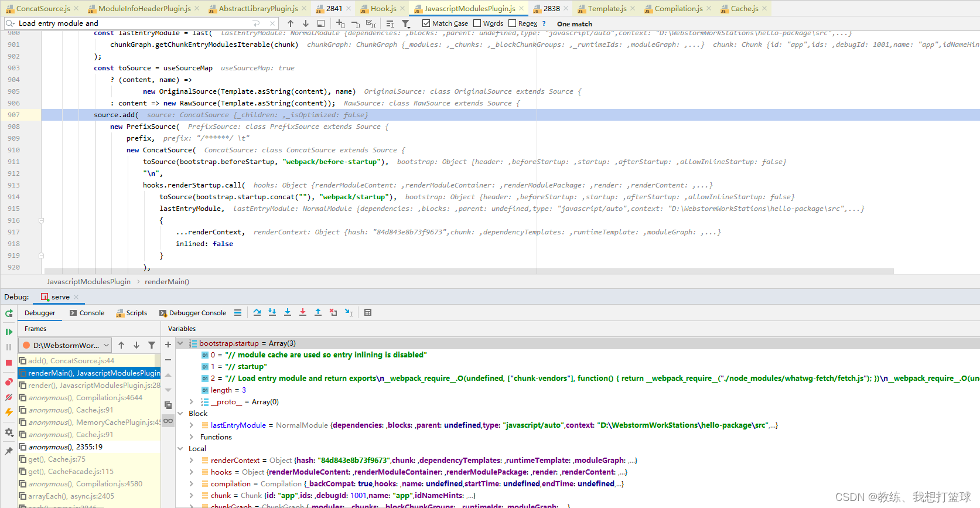Close the JavascriptModulesPlugin.js tab

click(x=521, y=8)
